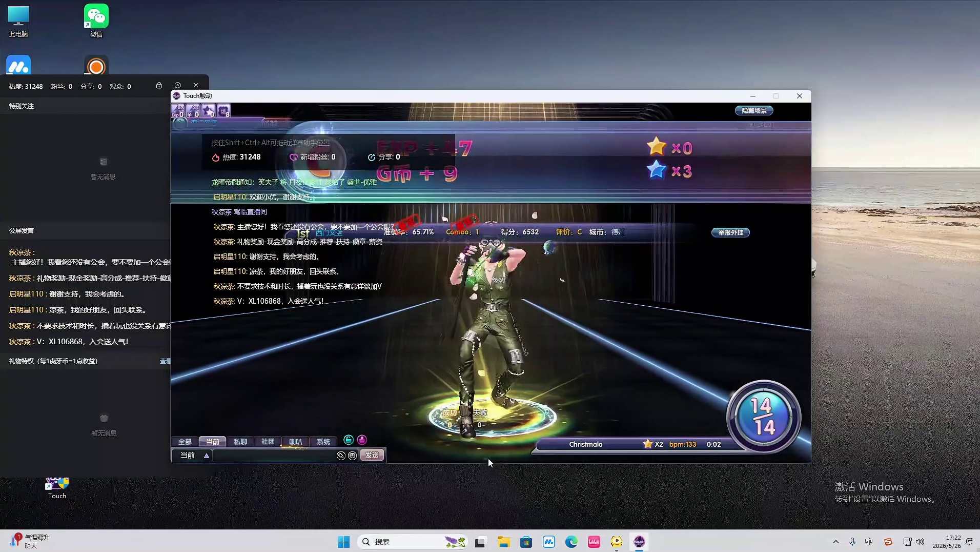Click the chat message input field
This screenshot has height=552, width=980.
point(274,456)
